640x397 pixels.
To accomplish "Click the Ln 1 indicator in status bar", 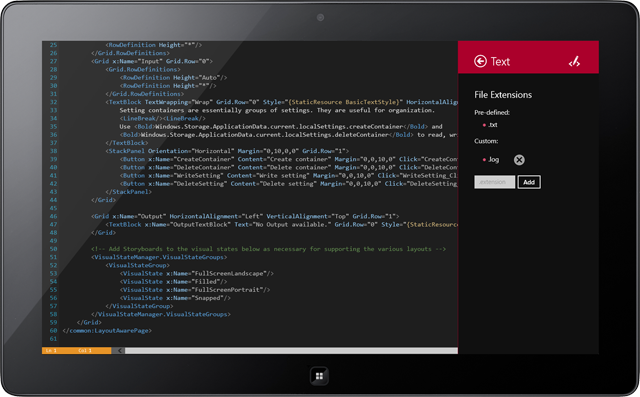I will [51, 350].
